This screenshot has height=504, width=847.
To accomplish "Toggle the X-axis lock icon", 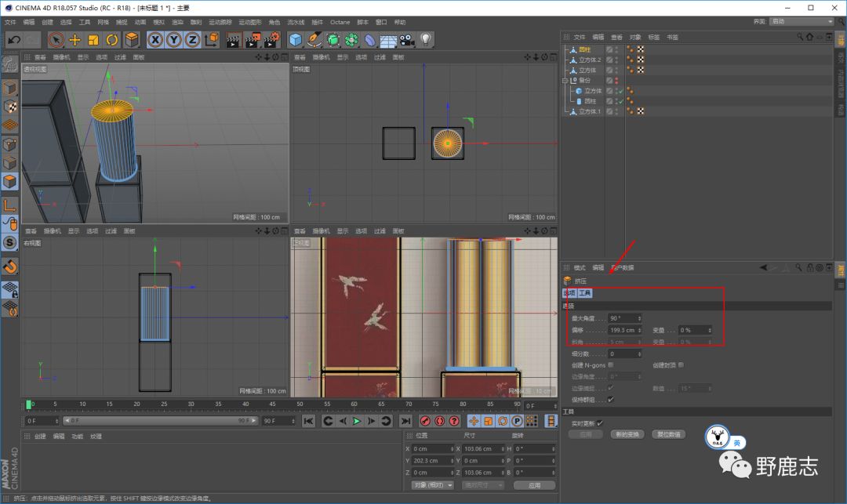I will coord(155,39).
